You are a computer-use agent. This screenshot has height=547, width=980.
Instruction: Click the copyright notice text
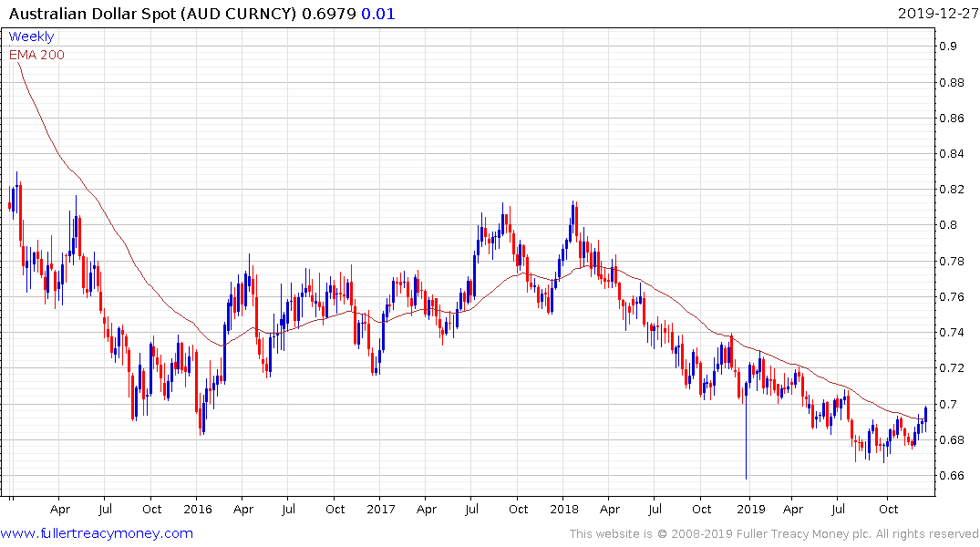click(774, 534)
